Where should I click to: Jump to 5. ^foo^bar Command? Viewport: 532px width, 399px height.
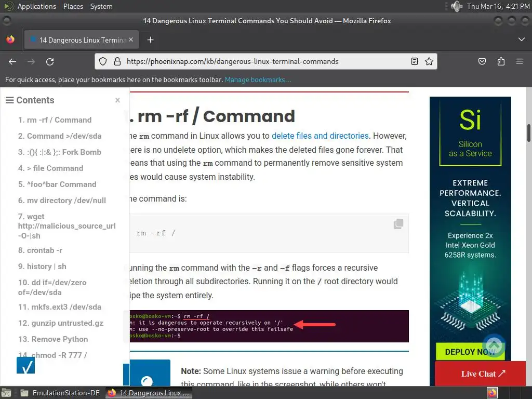point(57,184)
